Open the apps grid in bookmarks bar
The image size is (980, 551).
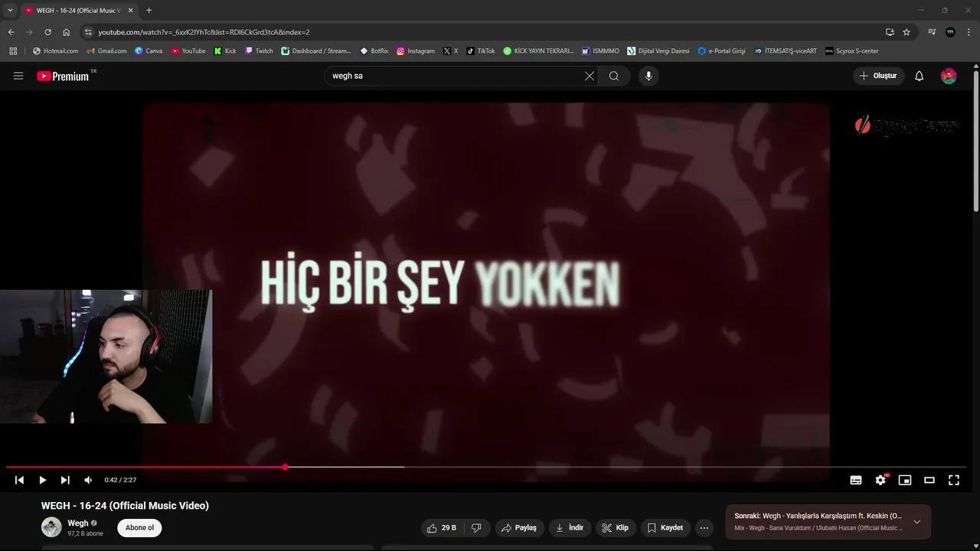tap(13, 51)
